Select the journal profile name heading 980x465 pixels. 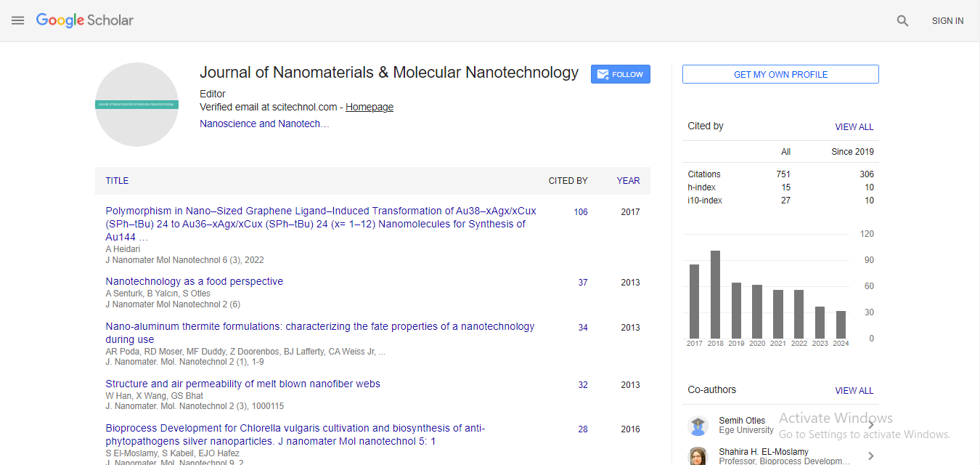389,73
